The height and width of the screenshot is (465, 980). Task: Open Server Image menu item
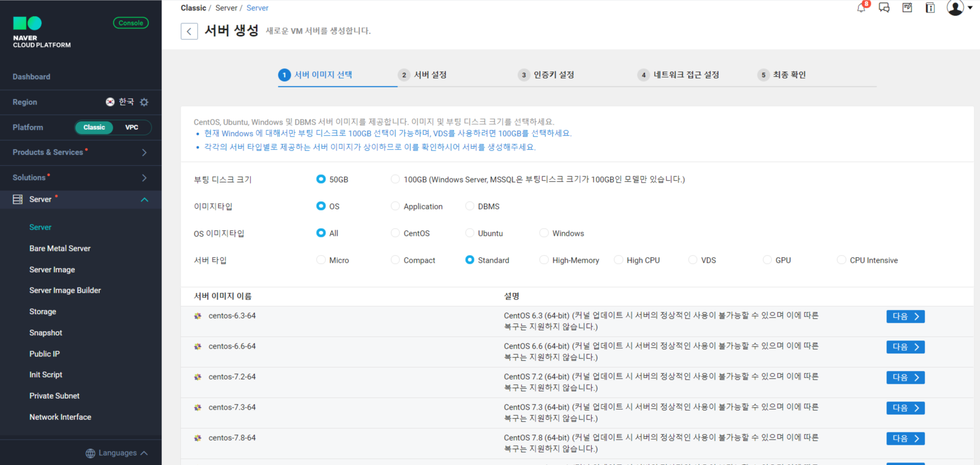click(x=52, y=269)
